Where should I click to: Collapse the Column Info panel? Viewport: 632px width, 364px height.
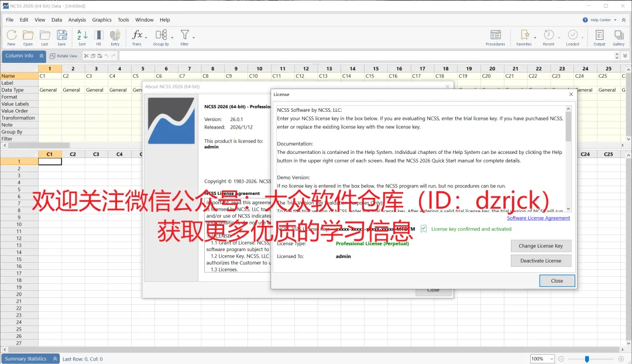point(41,56)
